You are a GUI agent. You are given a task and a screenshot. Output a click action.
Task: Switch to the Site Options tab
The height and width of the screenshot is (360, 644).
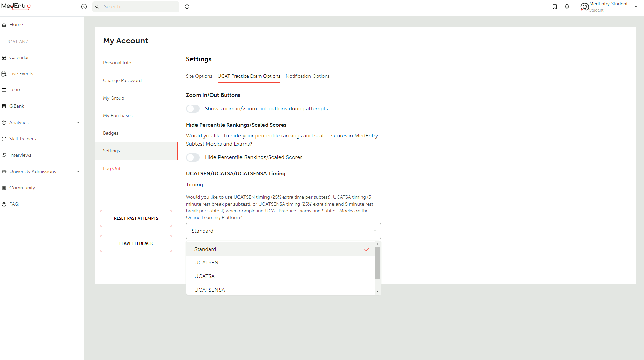[199, 76]
